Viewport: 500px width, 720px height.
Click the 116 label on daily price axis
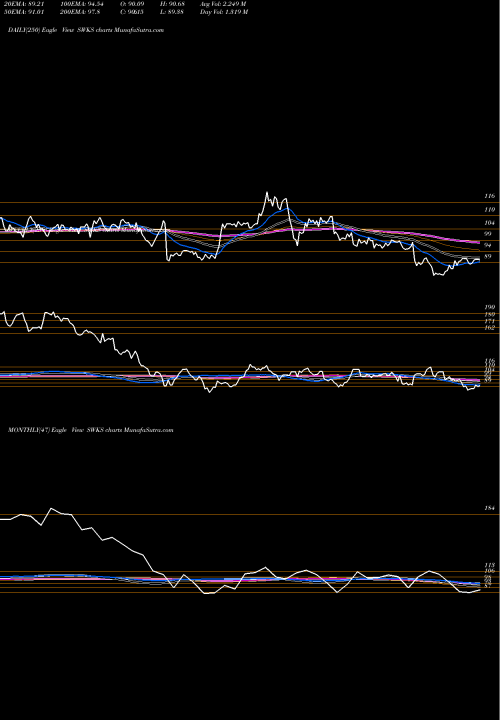click(489, 196)
